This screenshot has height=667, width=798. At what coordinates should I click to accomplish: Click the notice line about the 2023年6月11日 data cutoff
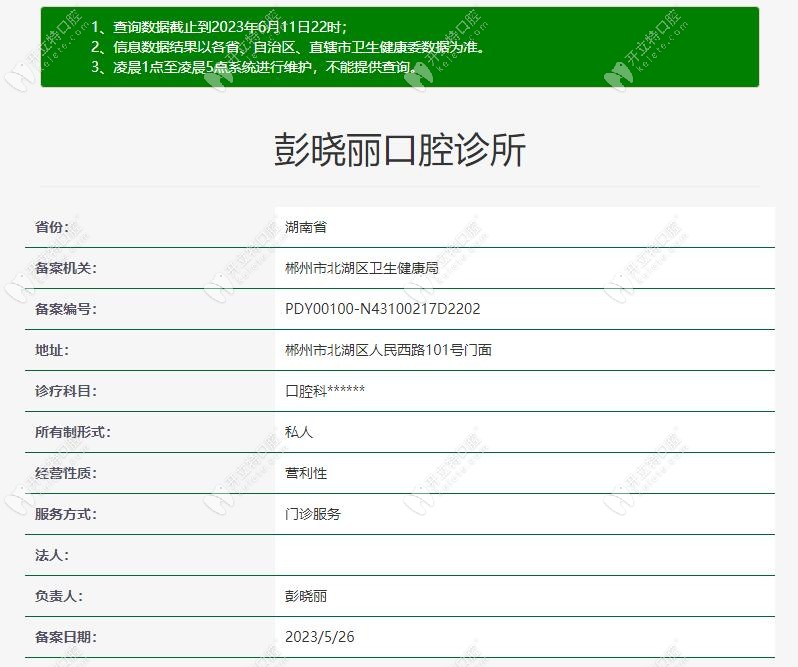pos(219,27)
